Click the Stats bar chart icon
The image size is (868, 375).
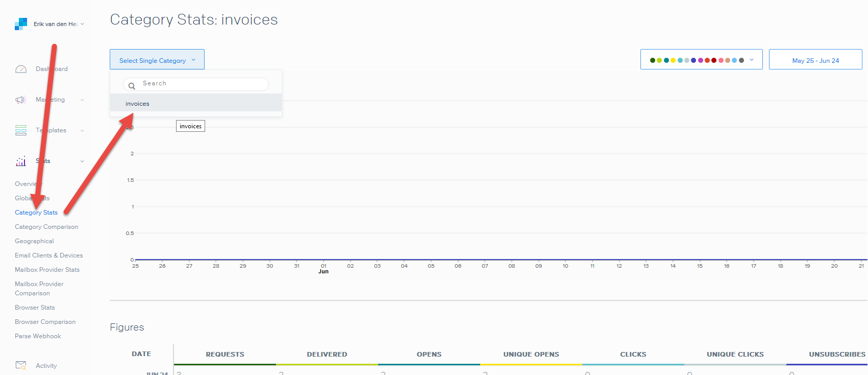(x=21, y=161)
